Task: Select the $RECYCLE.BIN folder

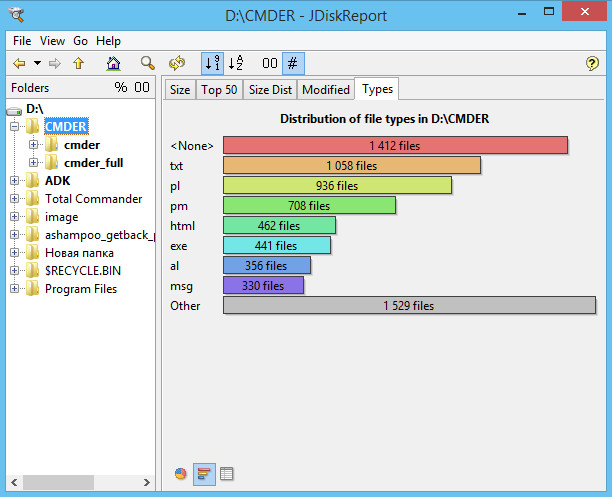Action: click(83, 271)
